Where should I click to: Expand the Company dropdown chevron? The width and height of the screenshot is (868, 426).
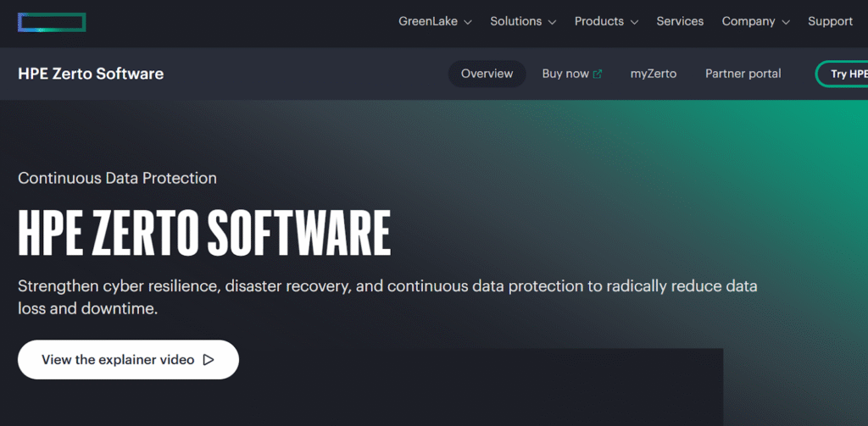click(785, 23)
